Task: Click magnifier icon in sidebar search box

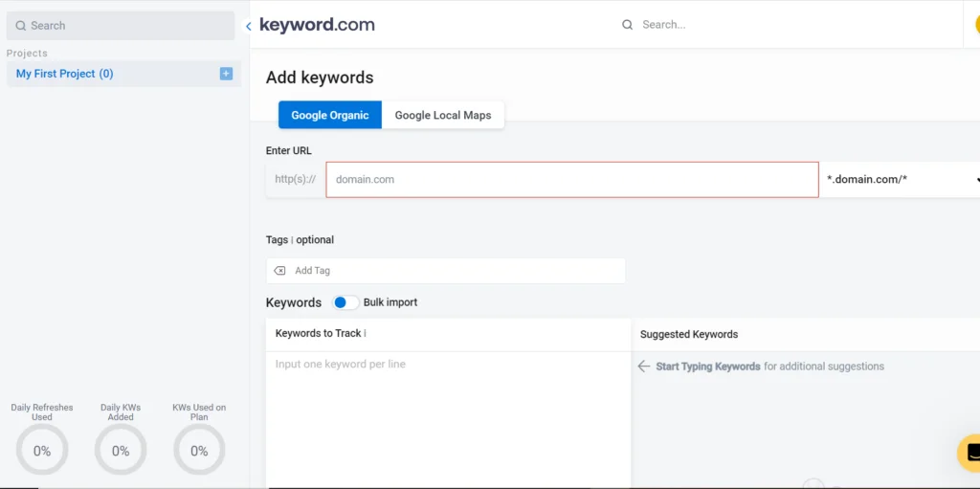Action: (x=21, y=26)
